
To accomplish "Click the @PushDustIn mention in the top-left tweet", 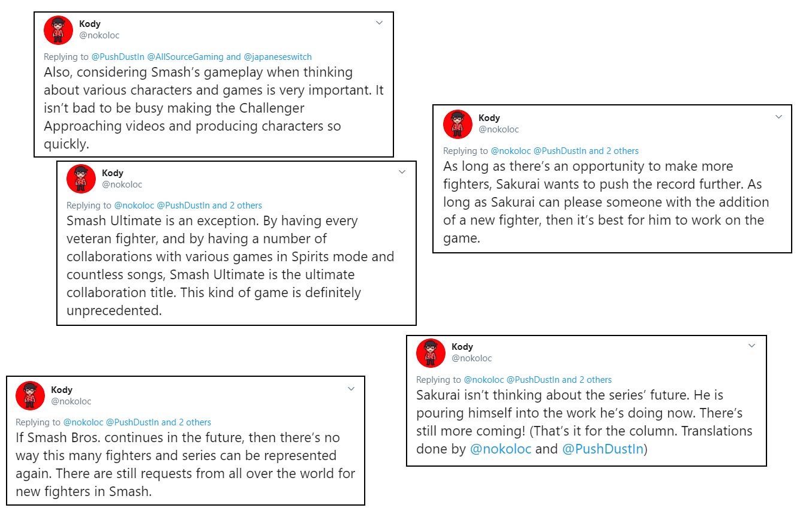I will tap(119, 56).
